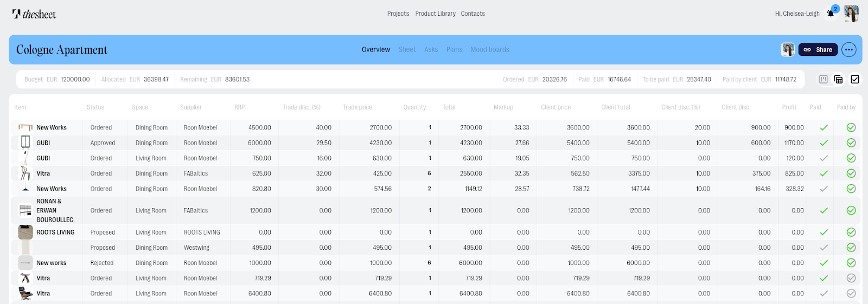This screenshot has width=868, height=304.
Task: Switch to board view icon
Action: (x=823, y=80)
